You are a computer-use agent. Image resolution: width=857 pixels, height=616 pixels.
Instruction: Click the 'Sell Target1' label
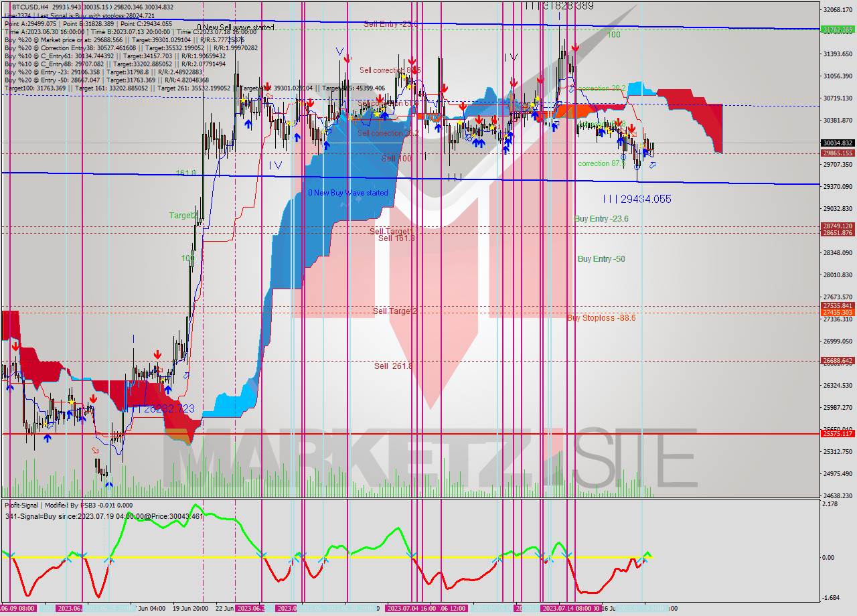[390, 231]
